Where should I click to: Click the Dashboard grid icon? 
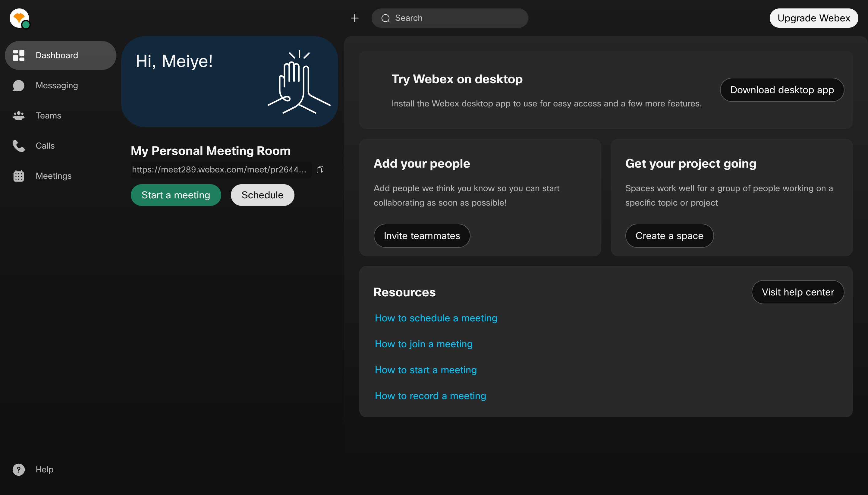(x=19, y=55)
